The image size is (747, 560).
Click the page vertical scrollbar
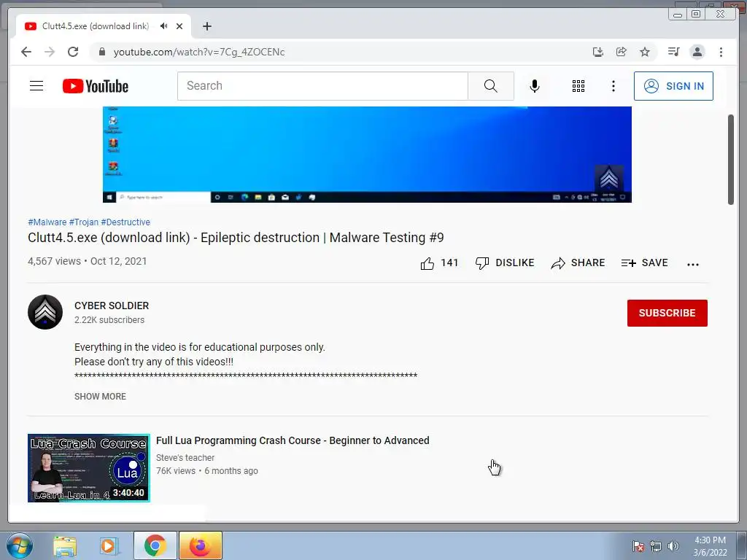pos(731,160)
